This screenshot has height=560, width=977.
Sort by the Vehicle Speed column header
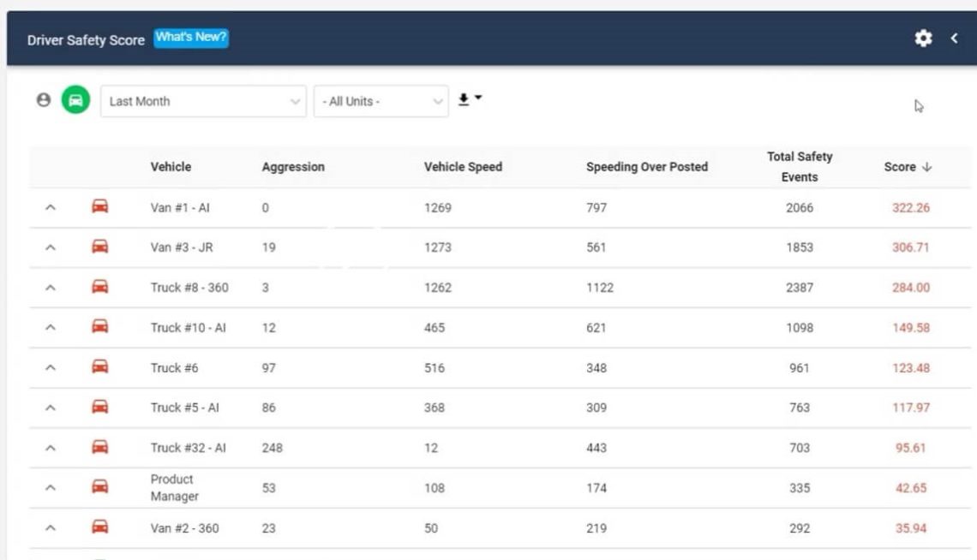[x=464, y=167]
